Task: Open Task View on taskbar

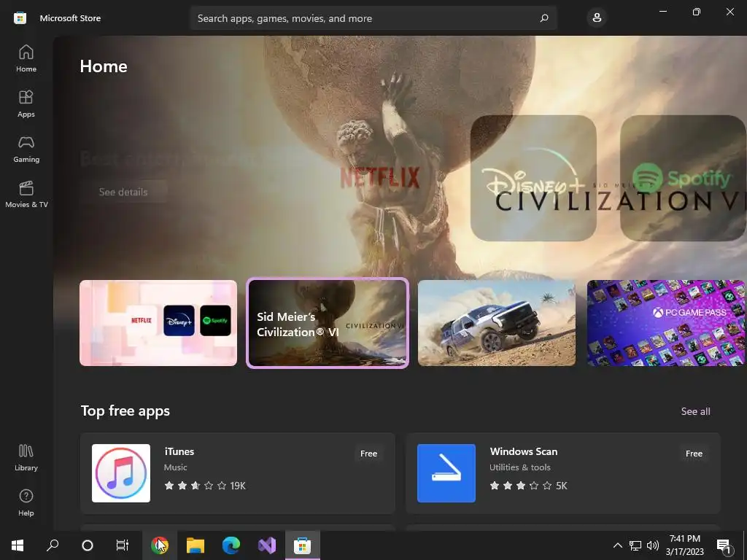Action: pyautogui.click(x=123, y=545)
